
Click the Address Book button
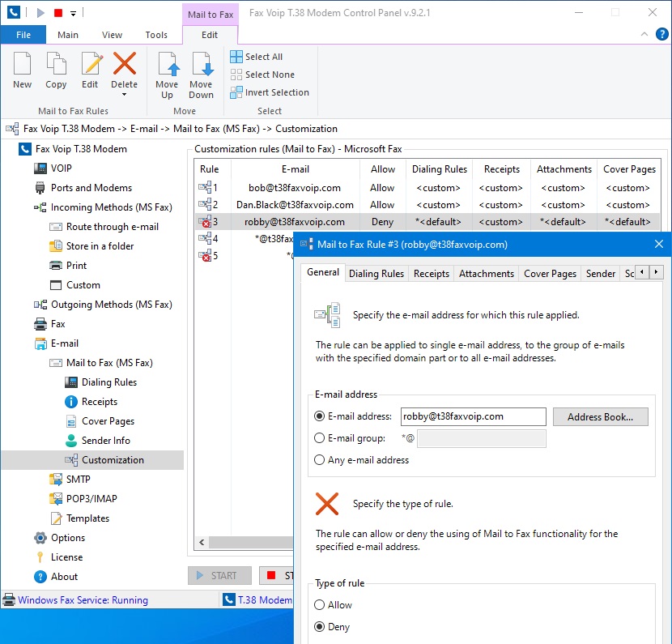600,416
